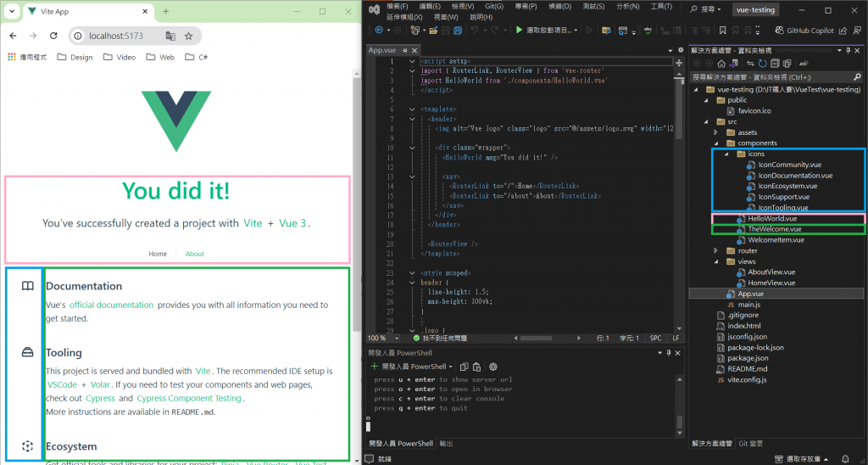The height and width of the screenshot is (465, 868).
Task: Open GitHub Copilot
Action: (x=804, y=31)
